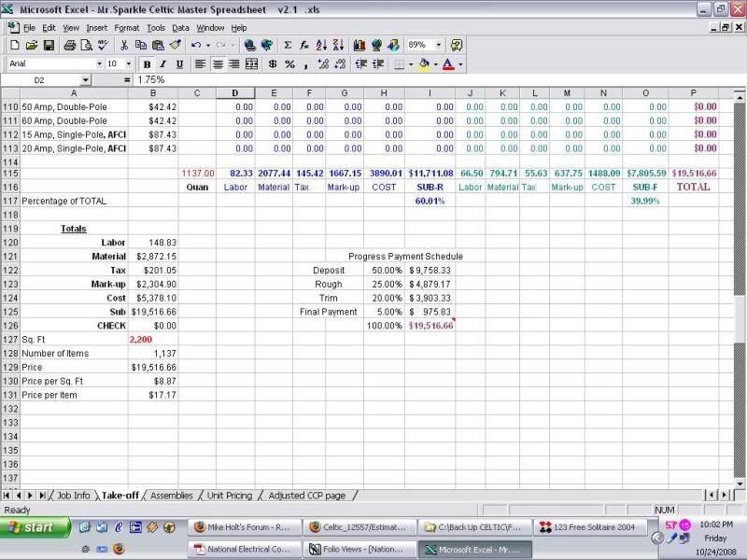Activate the Format Painter brush

click(x=175, y=45)
